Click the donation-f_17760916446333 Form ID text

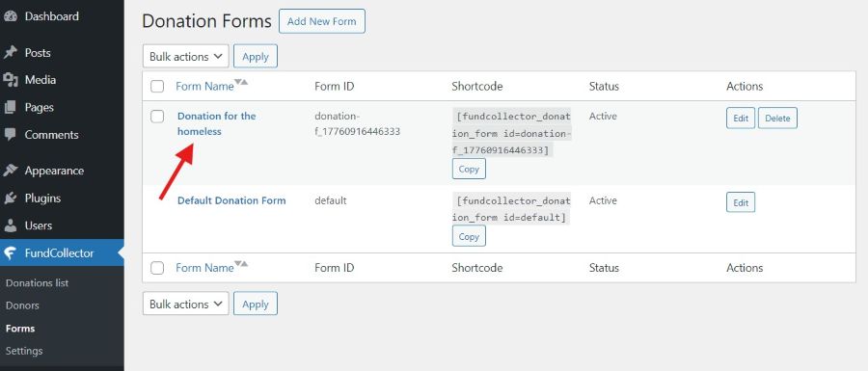[x=357, y=124]
